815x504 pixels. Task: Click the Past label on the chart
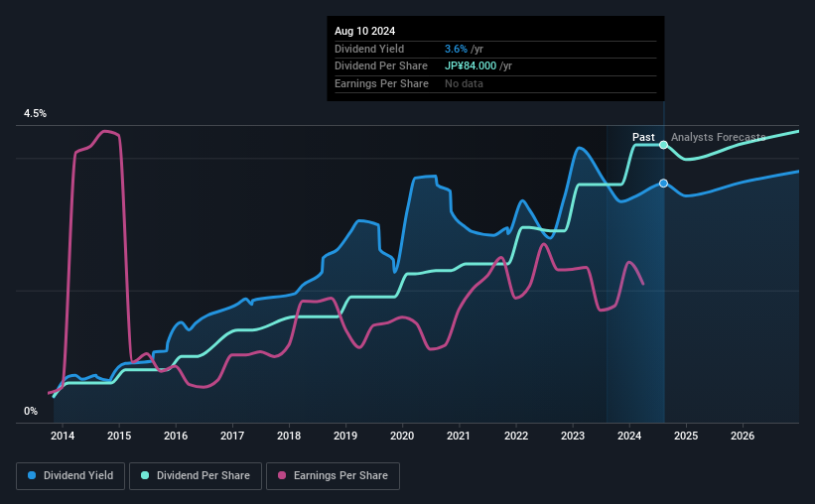643,137
